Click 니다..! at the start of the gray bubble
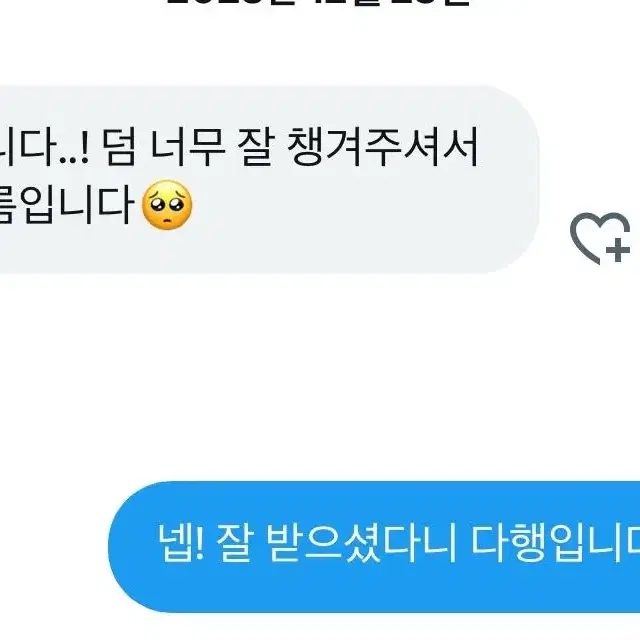 44,147
